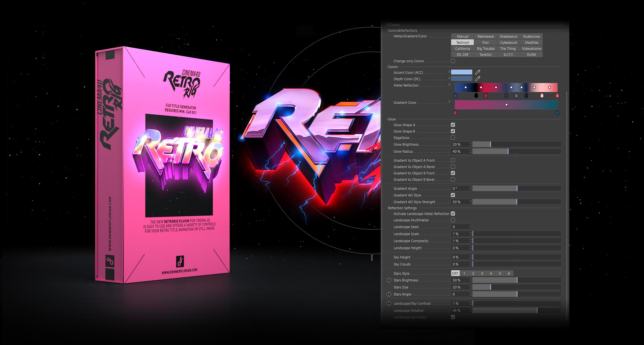Turn on EdgeGlow
Image resolution: width=644 pixels, height=345 pixels.
coord(453,137)
